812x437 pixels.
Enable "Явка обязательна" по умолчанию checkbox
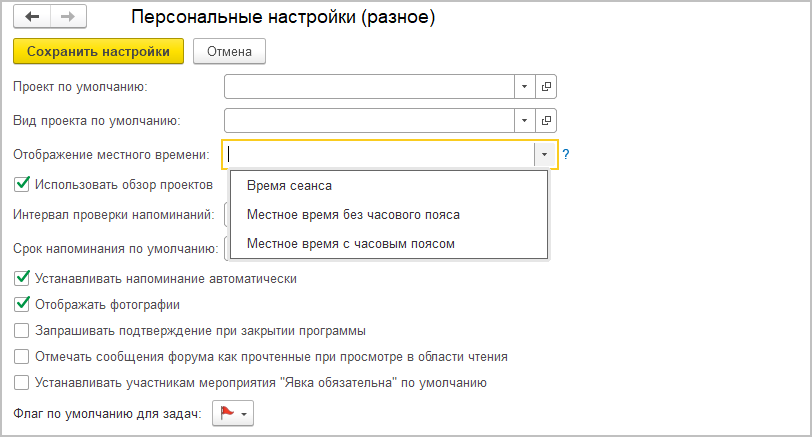pyautogui.click(x=22, y=382)
